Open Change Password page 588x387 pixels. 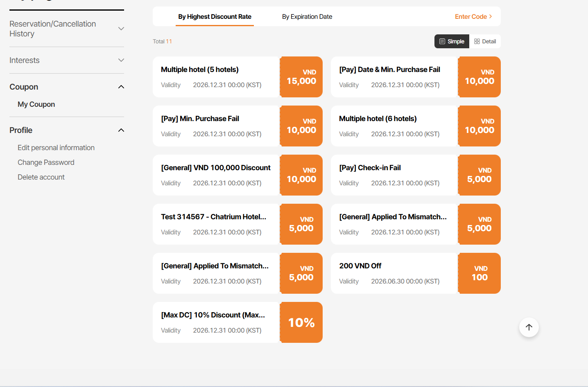coord(46,162)
